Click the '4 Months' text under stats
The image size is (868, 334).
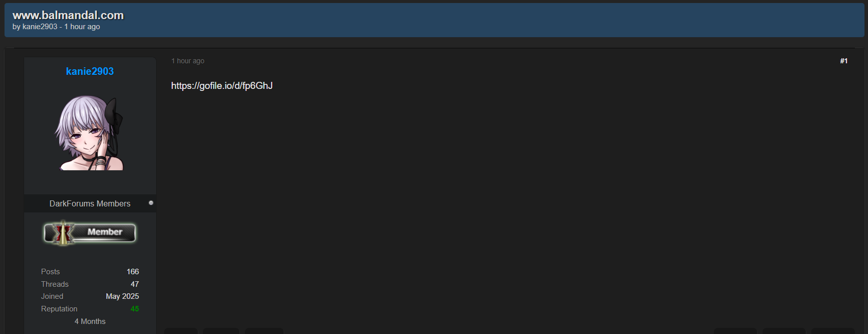pyautogui.click(x=90, y=321)
